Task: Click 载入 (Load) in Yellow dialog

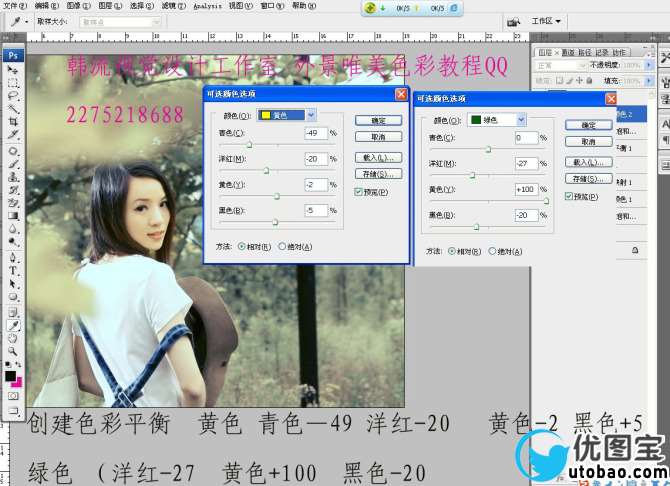Action: pos(378,158)
